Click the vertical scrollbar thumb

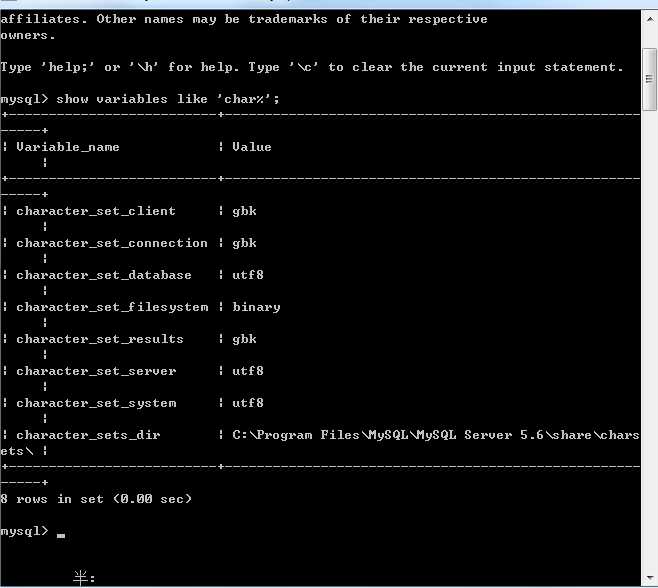click(x=650, y=79)
